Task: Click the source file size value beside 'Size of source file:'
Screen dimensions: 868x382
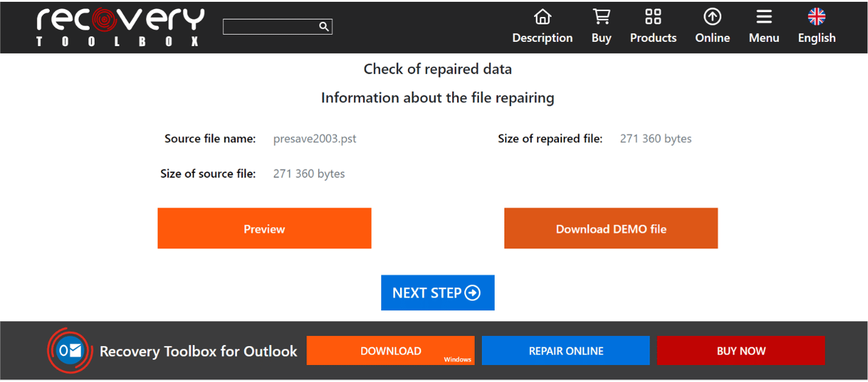Action: pos(309,174)
